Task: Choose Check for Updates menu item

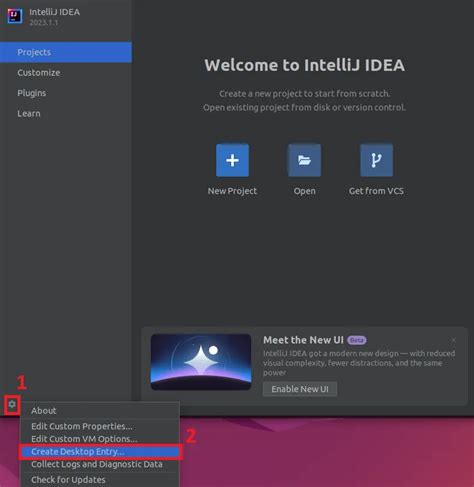Action: pyautogui.click(x=100, y=480)
